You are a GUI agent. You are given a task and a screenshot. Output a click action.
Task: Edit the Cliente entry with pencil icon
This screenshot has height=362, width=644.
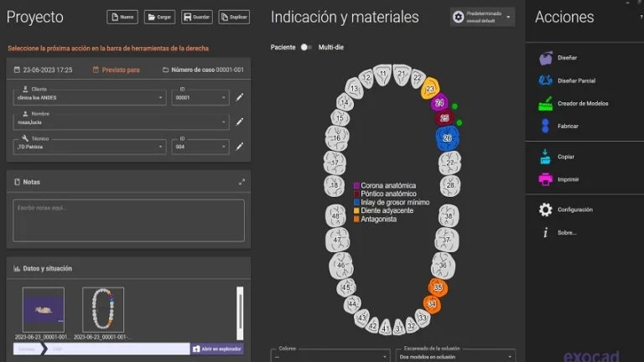pyautogui.click(x=239, y=97)
